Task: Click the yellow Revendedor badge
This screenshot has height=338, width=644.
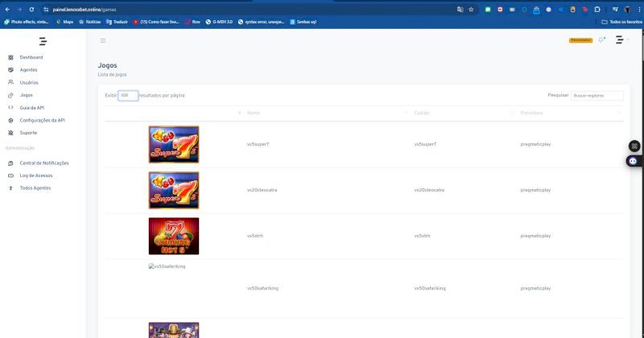Action: coord(580,40)
